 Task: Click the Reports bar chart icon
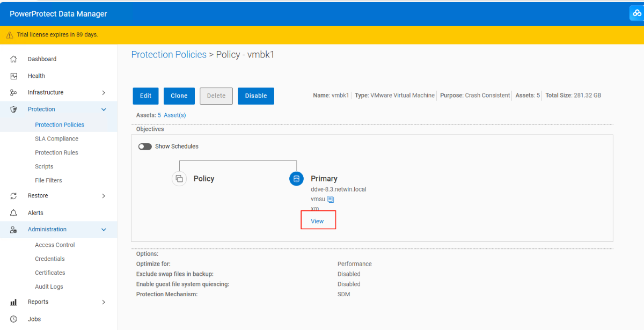click(14, 302)
